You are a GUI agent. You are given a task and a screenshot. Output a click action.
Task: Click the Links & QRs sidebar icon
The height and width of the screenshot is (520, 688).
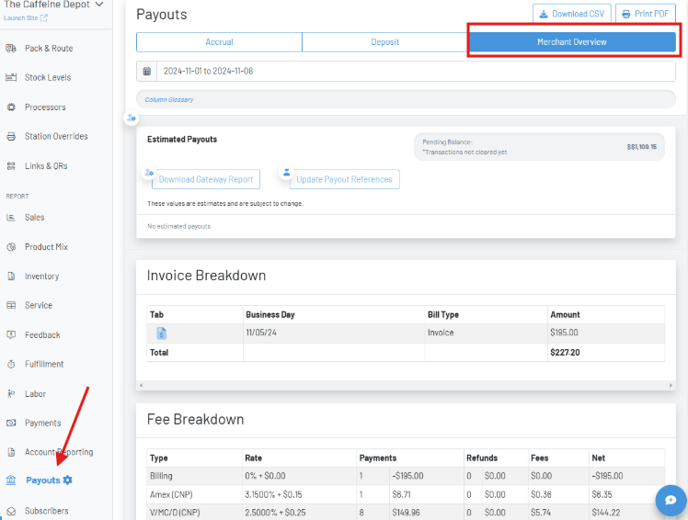click(x=11, y=166)
